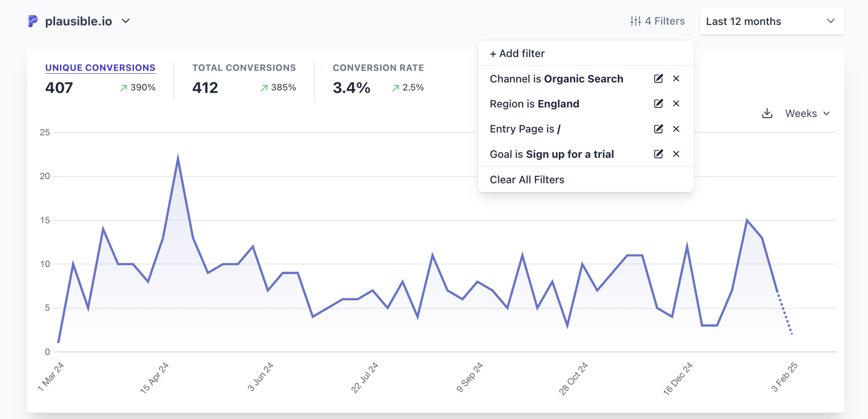
Task: Expand the Last 12 months date picker
Action: click(x=771, y=21)
